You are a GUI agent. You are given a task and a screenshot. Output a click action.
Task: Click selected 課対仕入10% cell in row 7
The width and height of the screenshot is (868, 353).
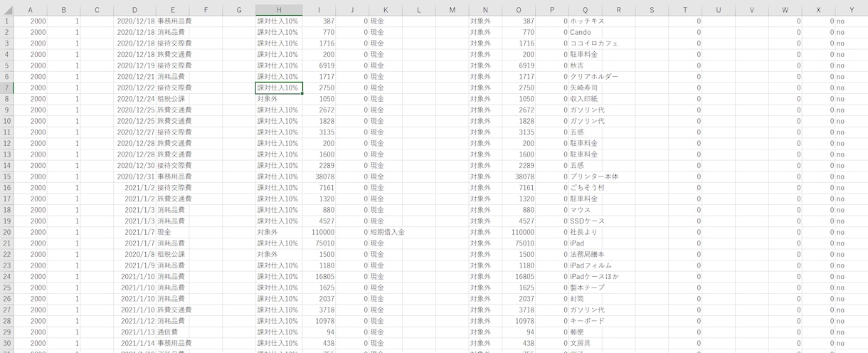pos(279,88)
